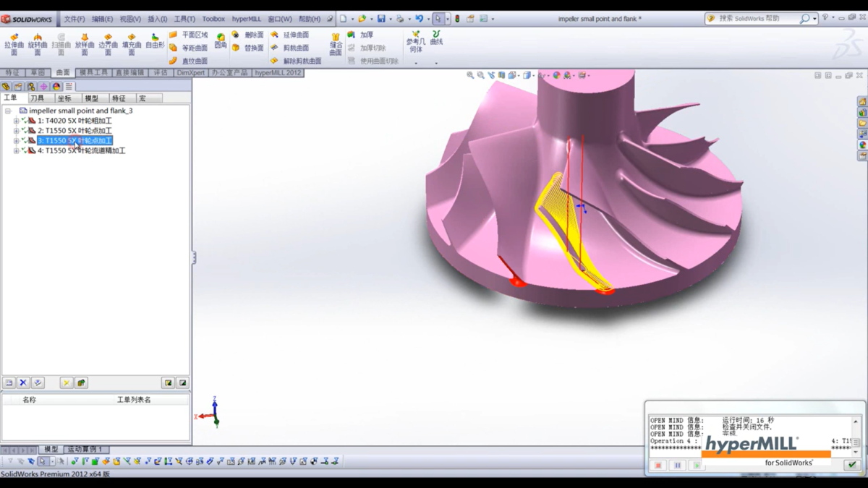The width and height of the screenshot is (868, 488).
Task: Click the appearance color sphere in the view toolbar
Action: point(557,75)
